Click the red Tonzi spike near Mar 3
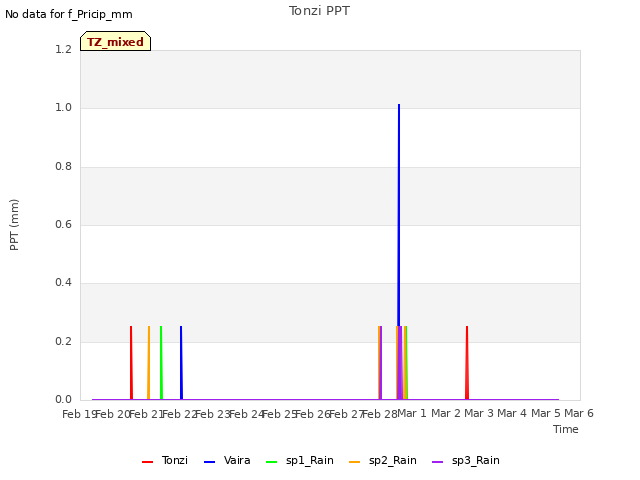Image resolution: width=640 pixels, height=480 pixels. [467, 363]
